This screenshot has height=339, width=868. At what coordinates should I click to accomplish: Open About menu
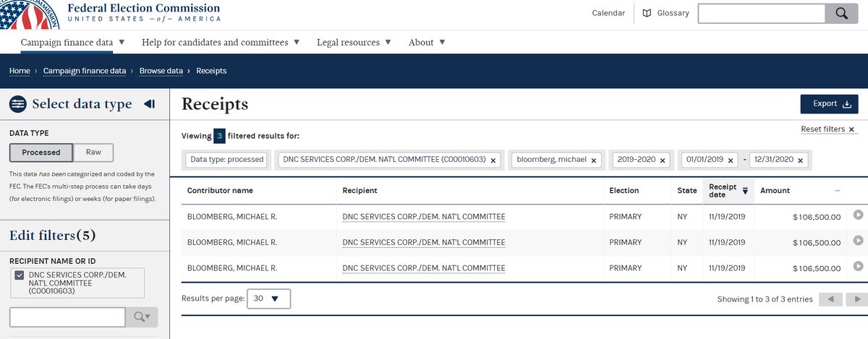coord(427,42)
